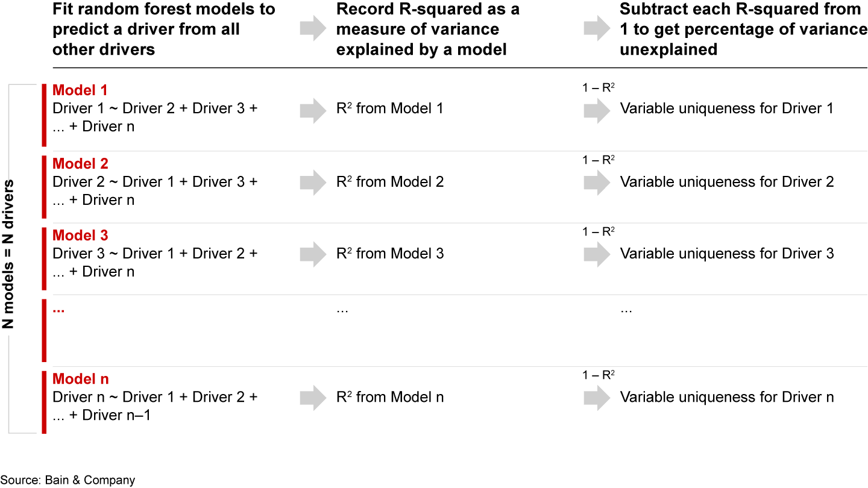Click the 'Record R-squared as a measure' column header

click(427, 29)
